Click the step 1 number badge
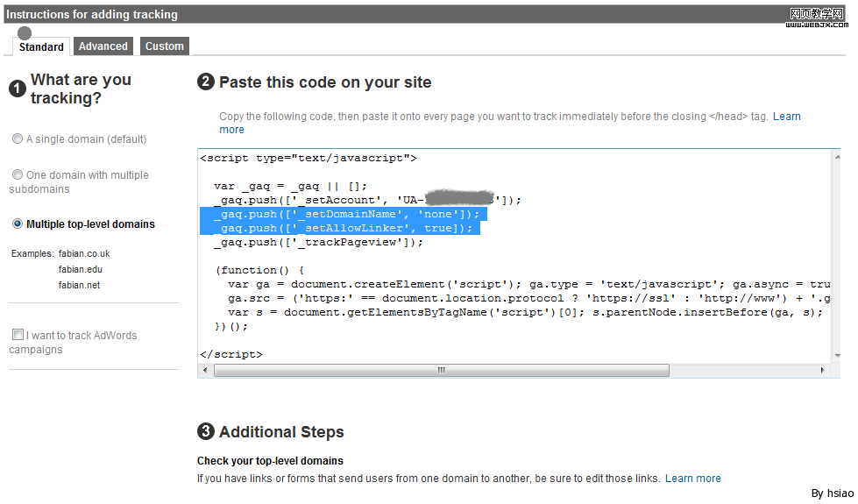 tap(17, 89)
